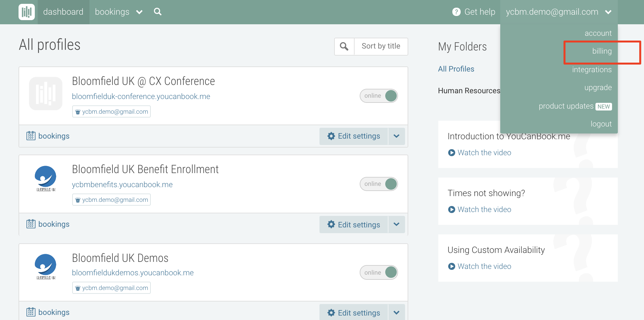Click crown icon in Demos owner tag
644x320 pixels.
tap(78, 288)
